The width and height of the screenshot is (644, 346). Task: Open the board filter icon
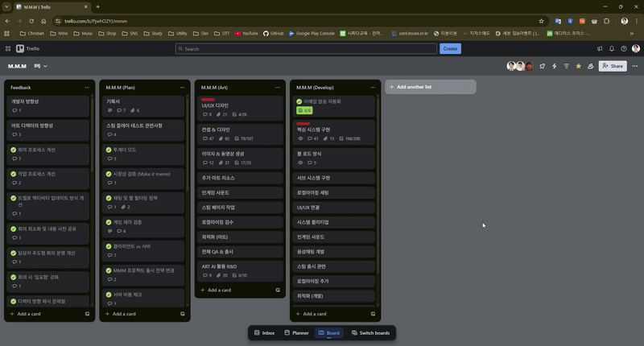point(567,66)
